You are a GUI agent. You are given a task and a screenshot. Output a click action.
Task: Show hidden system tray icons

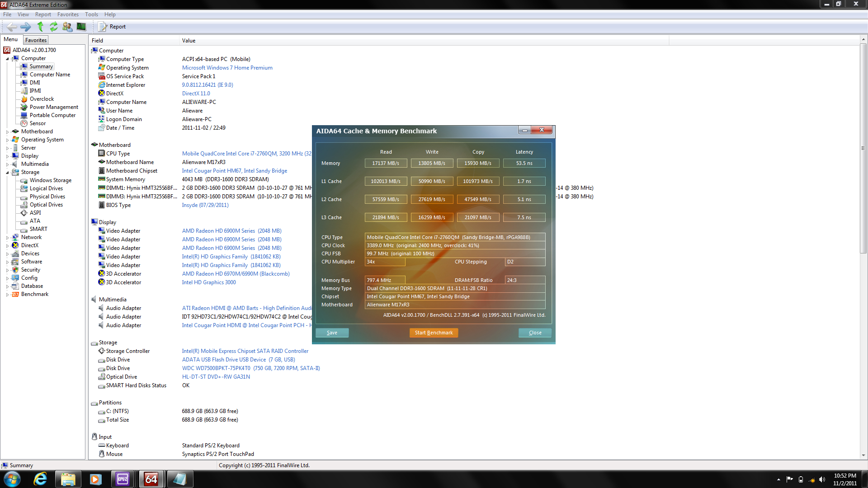778,479
